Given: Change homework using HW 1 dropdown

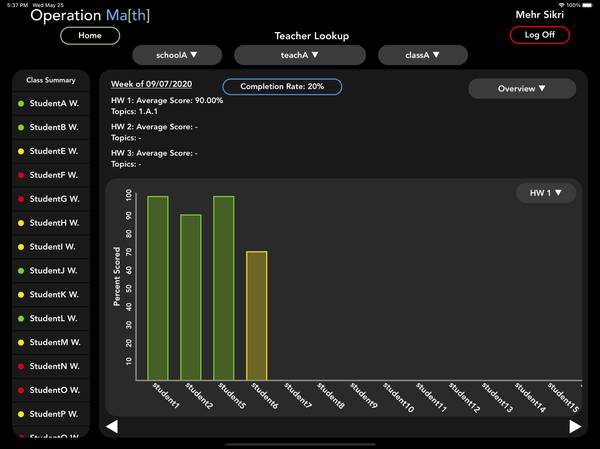Looking at the screenshot, I should click(x=545, y=193).
